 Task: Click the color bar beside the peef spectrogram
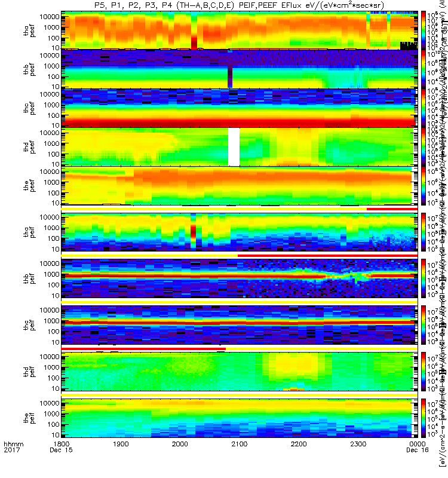tap(424, 185)
